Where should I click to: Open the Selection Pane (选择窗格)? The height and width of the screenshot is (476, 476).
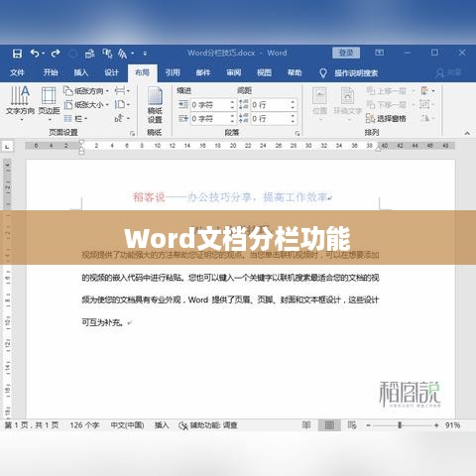pyautogui.click(x=386, y=118)
